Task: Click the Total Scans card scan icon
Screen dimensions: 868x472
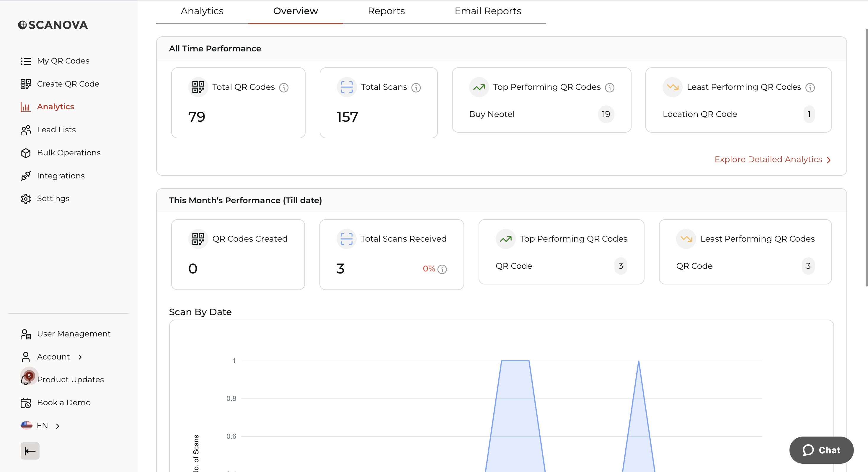Action: pos(347,87)
